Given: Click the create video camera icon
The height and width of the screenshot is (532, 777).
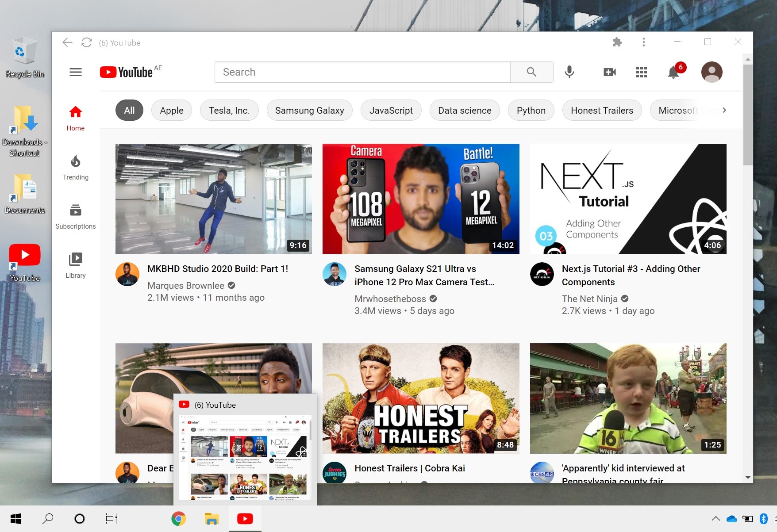Looking at the screenshot, I should pyautogui.click(x=609, y=72).
